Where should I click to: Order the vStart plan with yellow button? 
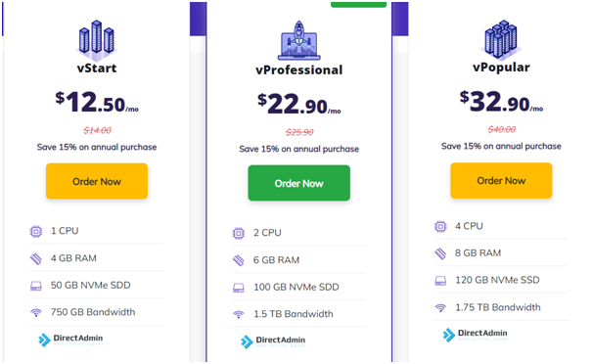(x=97, y=181)
